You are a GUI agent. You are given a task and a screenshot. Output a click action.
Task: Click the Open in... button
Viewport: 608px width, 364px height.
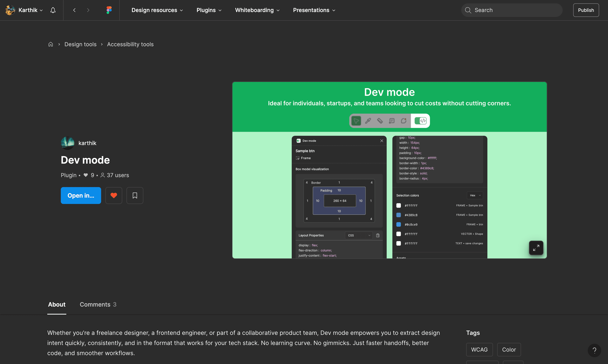pyautogui.click(x=81, y=196)
